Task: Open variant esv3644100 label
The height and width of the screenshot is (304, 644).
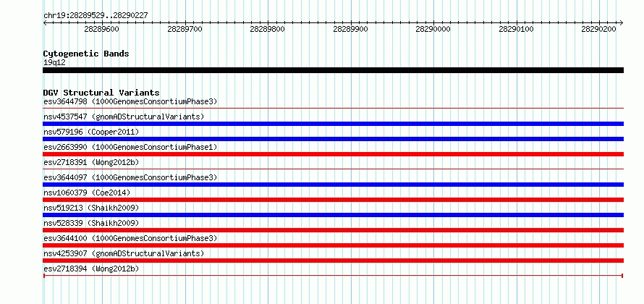Action: click(x=130, y=238)
